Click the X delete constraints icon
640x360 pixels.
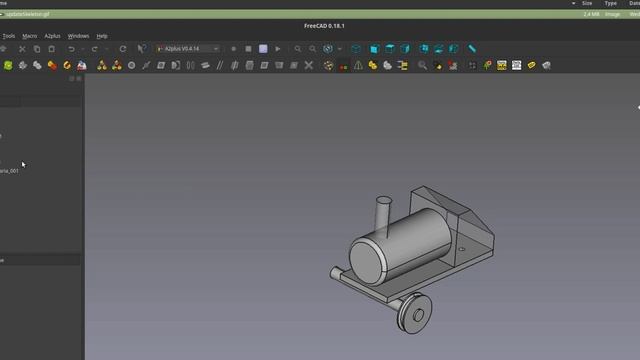(x=309, y=65)
